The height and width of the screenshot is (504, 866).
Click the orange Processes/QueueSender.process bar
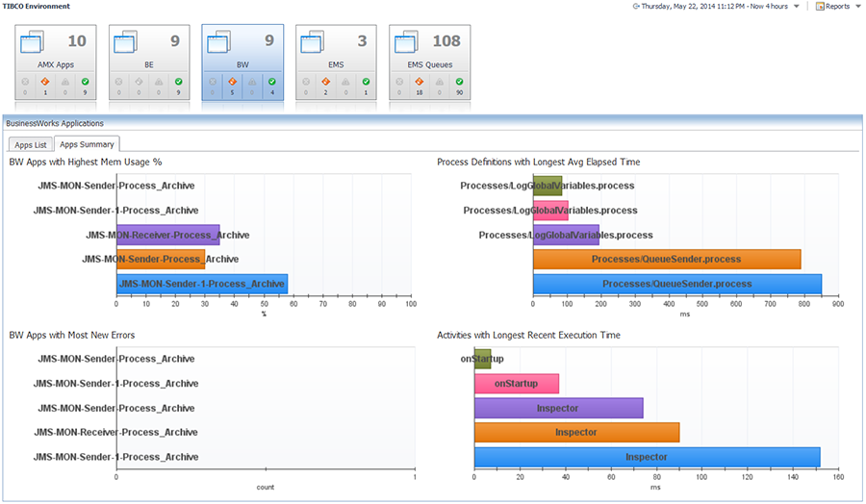coord(667,259)
